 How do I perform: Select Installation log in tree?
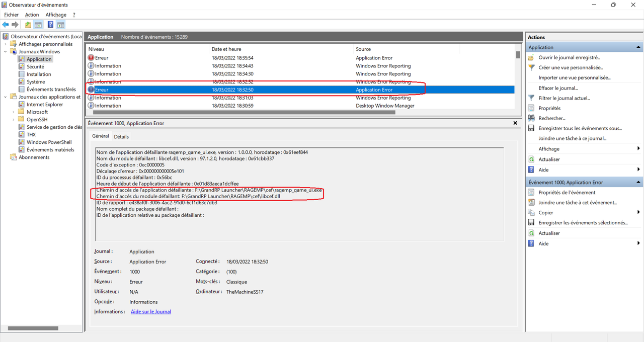pyautogui.click(x=39, y=74)
